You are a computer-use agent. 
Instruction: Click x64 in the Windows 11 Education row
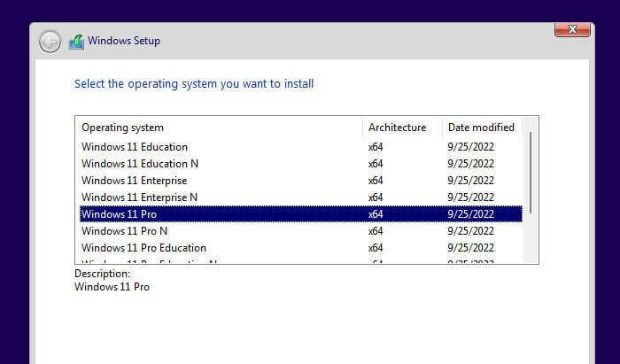point(376,147)
